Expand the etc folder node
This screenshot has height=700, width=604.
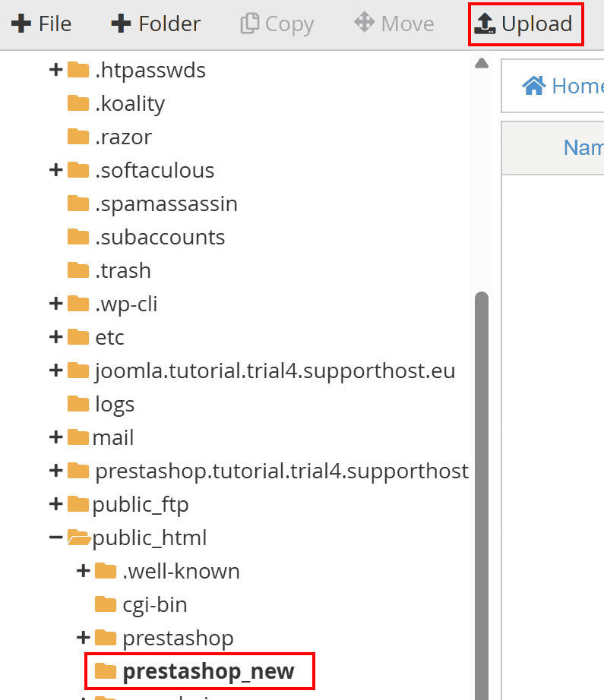tap(55, 336)
